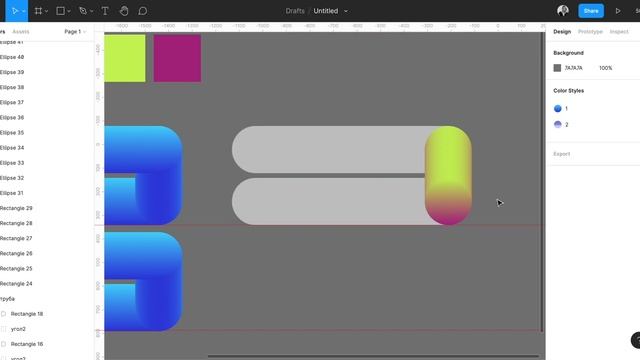Select the upper gray rounded bar
Viewport: 640px width, 360px height.
329,149
